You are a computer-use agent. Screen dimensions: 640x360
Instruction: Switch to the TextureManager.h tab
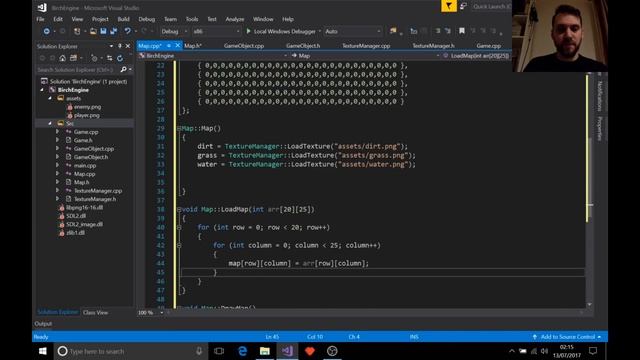(x=433, y=46)
